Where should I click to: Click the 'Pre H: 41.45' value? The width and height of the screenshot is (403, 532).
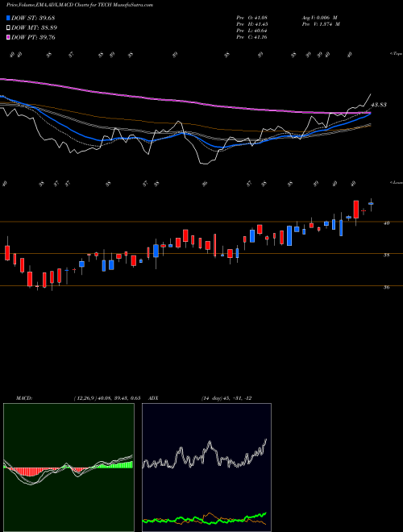coord(252,24)
